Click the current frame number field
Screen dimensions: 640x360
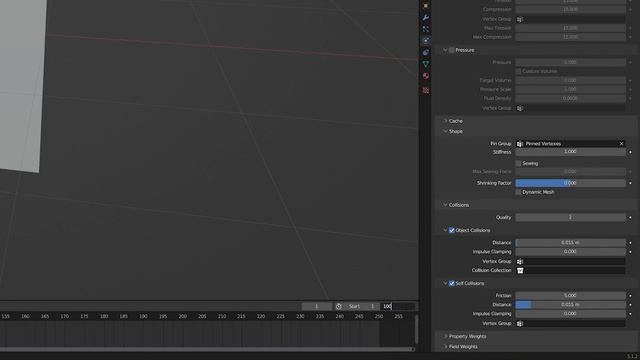(x=316, y=306)
